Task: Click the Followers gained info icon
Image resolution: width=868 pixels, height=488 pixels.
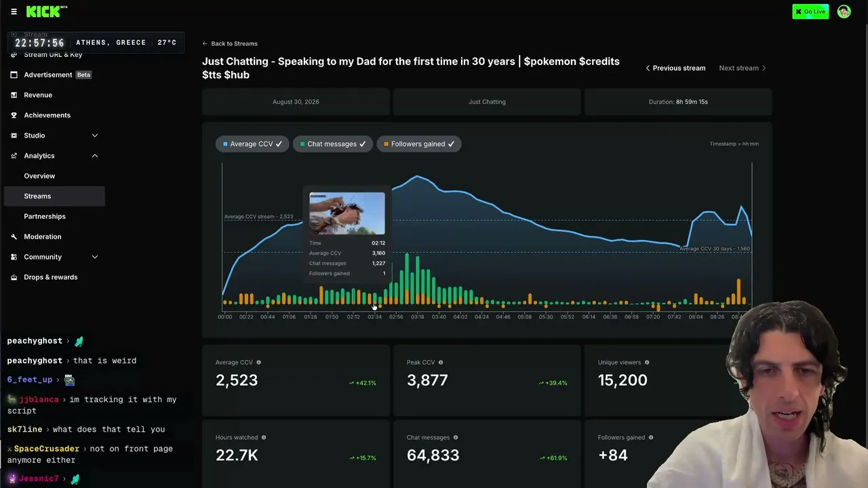Action: click(650, 438)
